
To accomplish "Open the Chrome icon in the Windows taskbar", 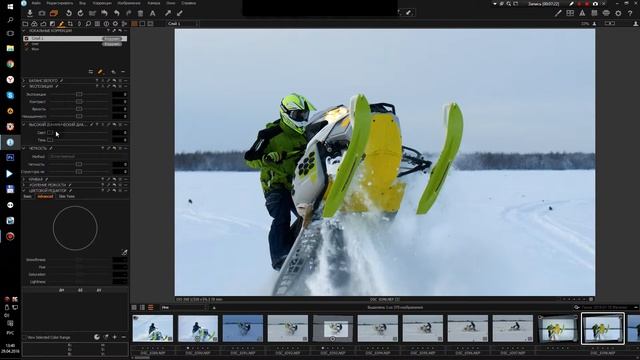I will [10, 64].
